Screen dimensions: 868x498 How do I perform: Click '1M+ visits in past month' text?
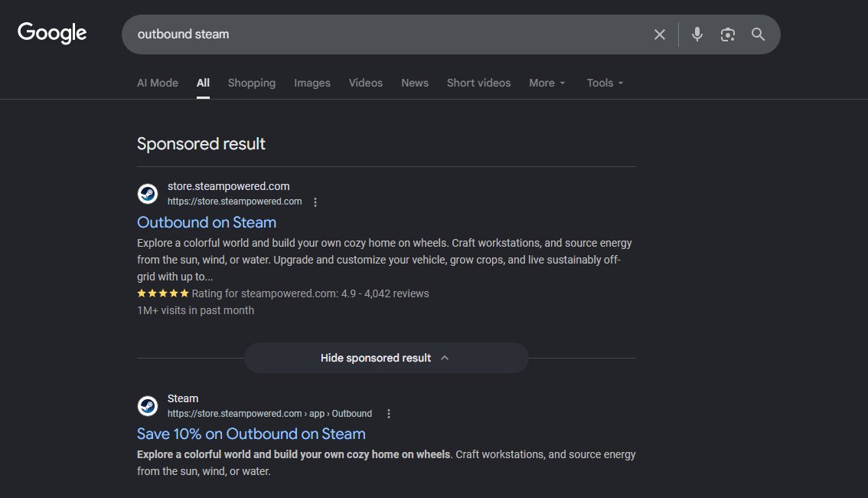[x=195, y=311]
